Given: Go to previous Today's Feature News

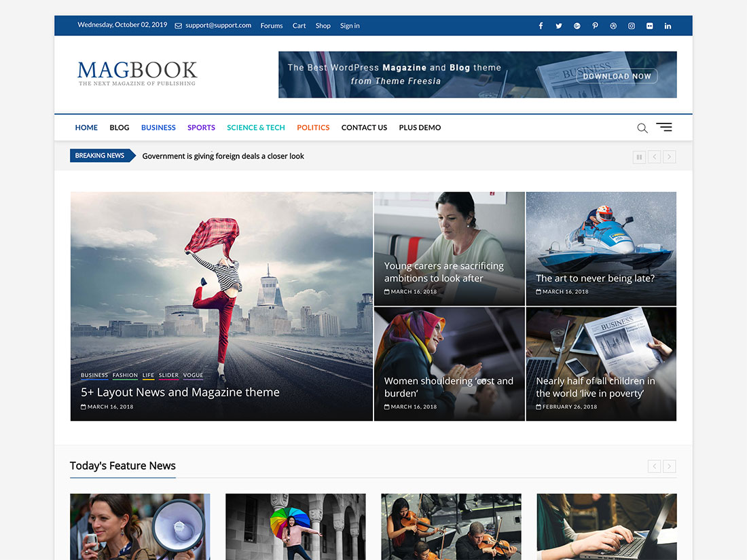Looking at the screenshot, I should tap(654, 466).
